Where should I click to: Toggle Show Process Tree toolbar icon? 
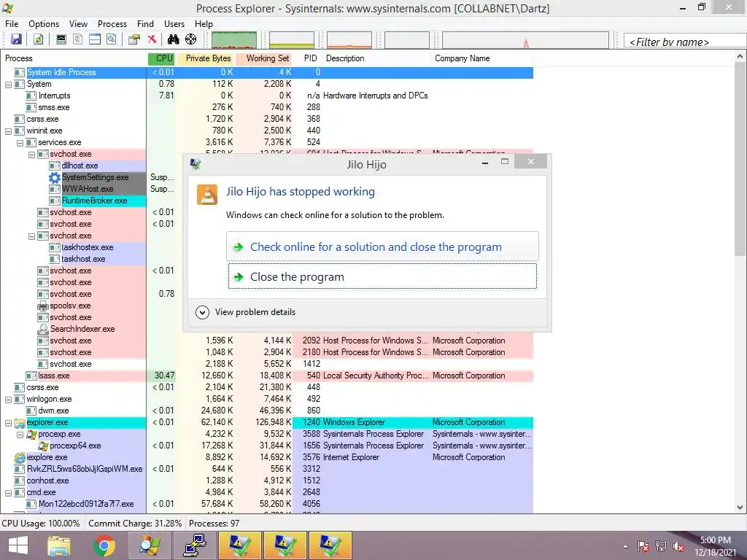click(x=77, y=39)
